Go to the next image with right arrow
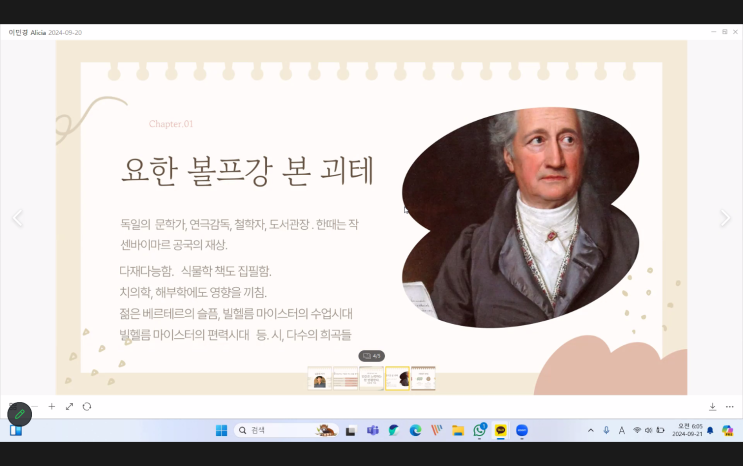This screenshot has height=466, width=743. [725, 218]
